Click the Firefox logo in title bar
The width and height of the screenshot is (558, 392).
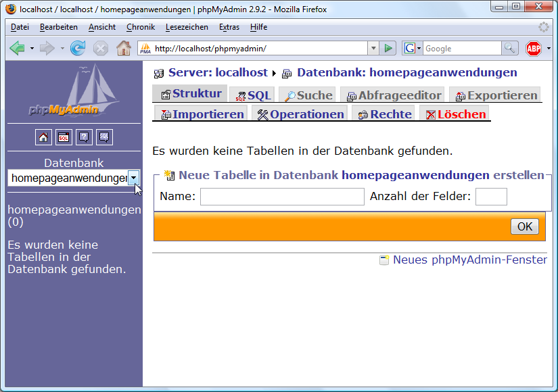point(11,9)
